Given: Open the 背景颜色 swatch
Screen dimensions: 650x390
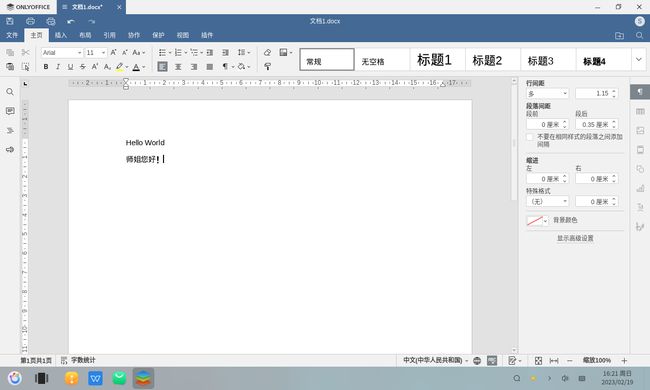Looking at the screenshot, I should (537, 220).
